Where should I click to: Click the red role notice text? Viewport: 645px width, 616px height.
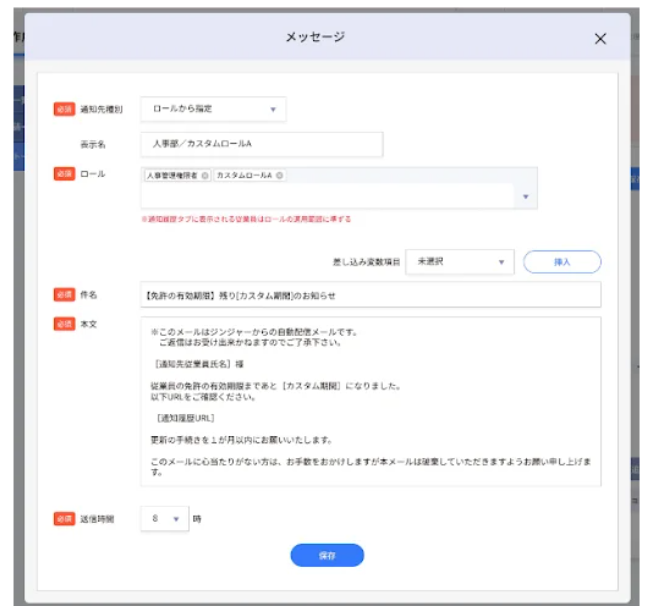click(246, 219)
